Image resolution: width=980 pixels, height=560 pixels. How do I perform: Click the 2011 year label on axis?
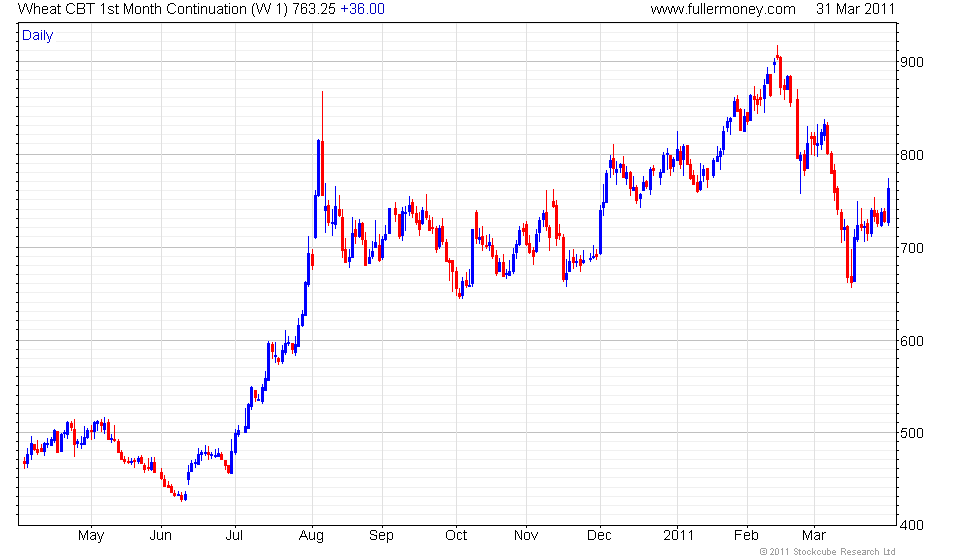click(678, 536)
